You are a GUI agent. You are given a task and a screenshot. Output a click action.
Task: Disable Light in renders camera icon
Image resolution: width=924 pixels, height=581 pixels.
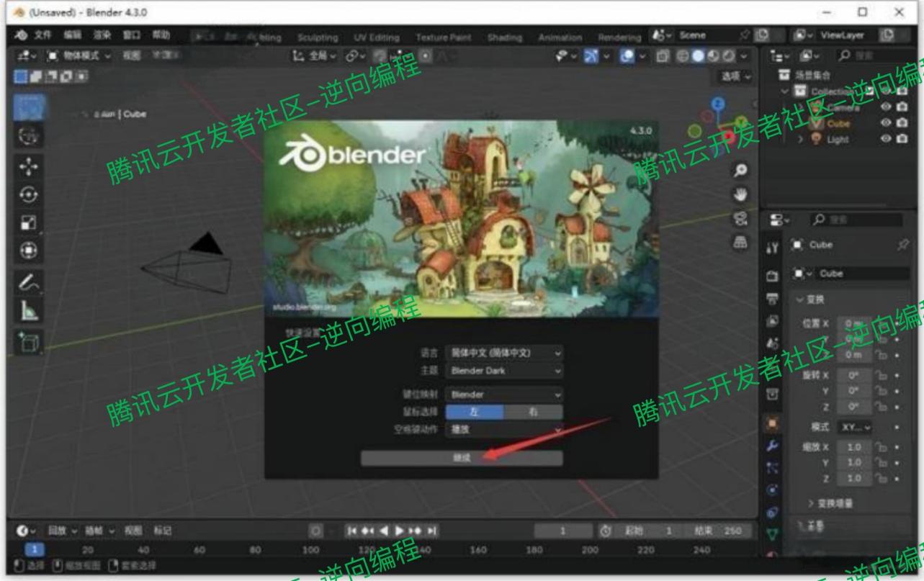tap(901, 139)
